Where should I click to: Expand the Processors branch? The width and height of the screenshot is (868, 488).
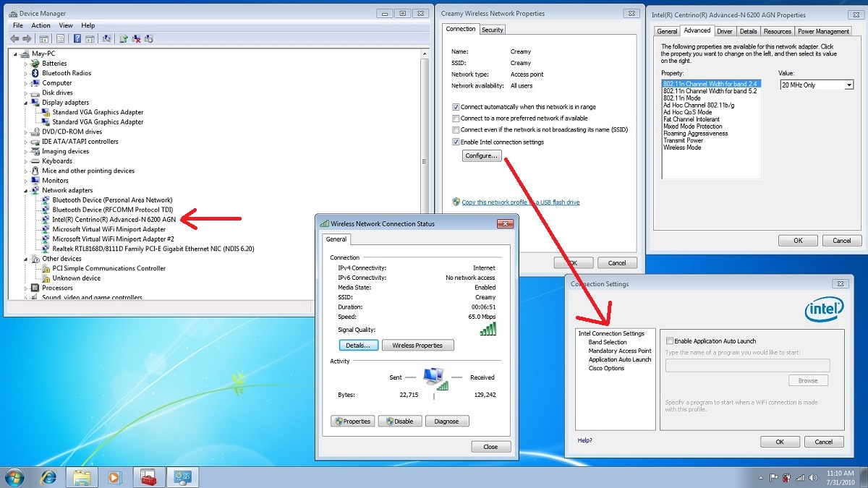(27, 288)
